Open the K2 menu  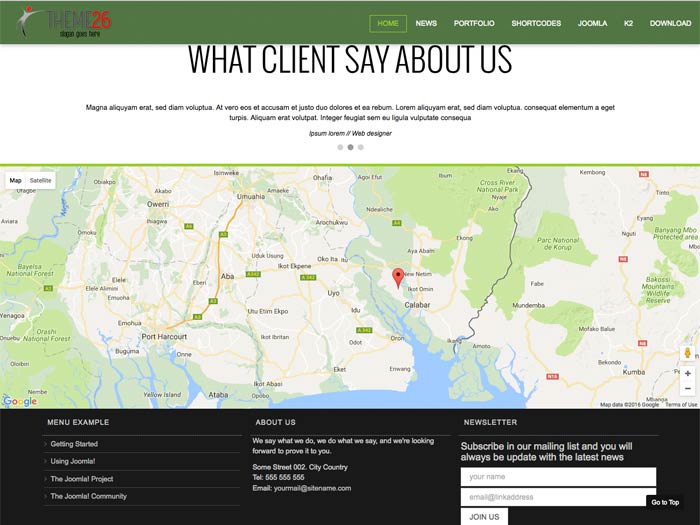coord(628,23)
